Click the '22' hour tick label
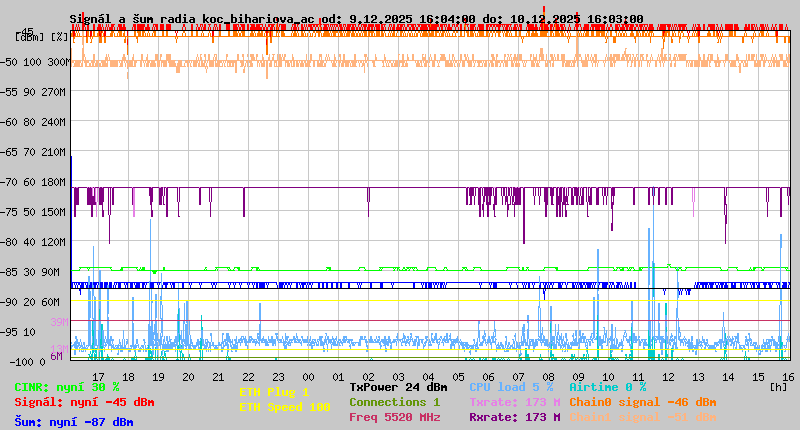The height and width of the screenshot is (430, 800). pyautogui.click(x=248, y=377)
